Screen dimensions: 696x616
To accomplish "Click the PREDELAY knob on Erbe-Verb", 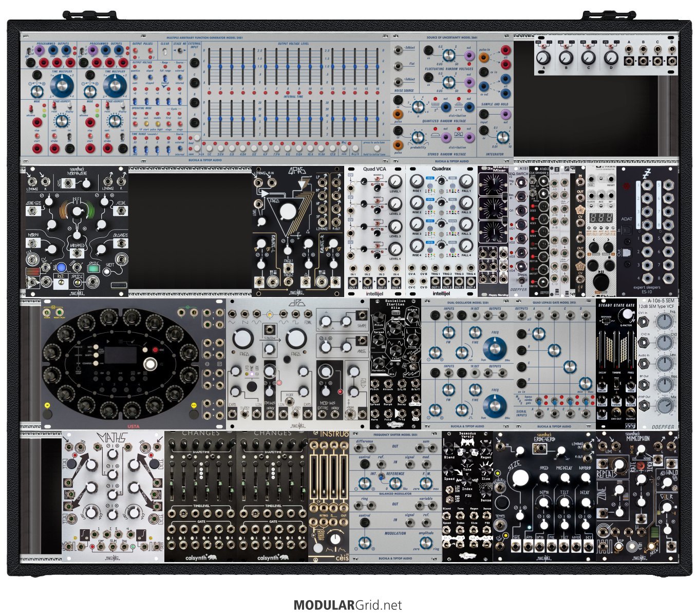I will click(x=564, y=478).
